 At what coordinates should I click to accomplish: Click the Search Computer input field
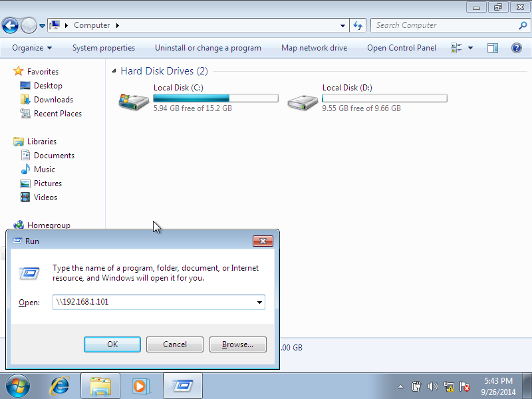click(444, 25)
